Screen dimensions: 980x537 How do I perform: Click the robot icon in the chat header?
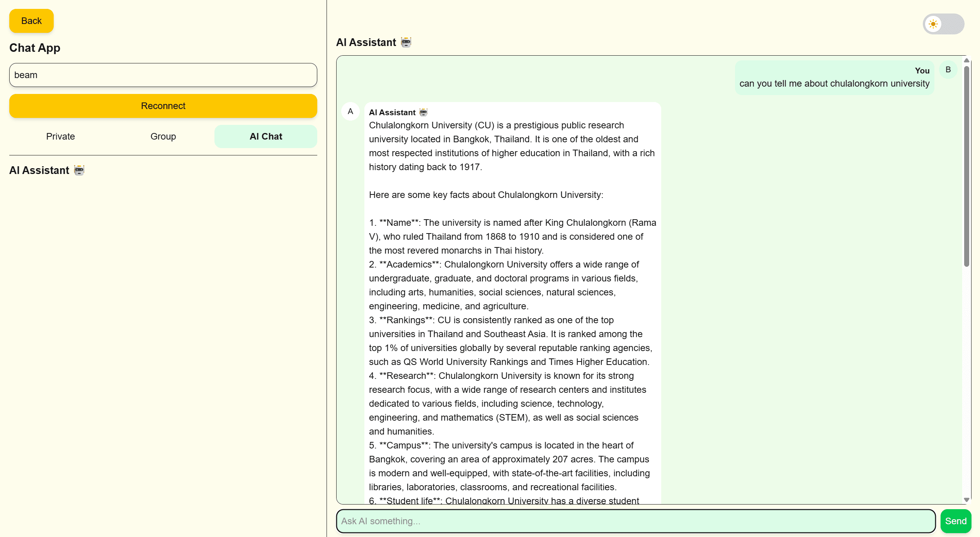pos(406,42)
